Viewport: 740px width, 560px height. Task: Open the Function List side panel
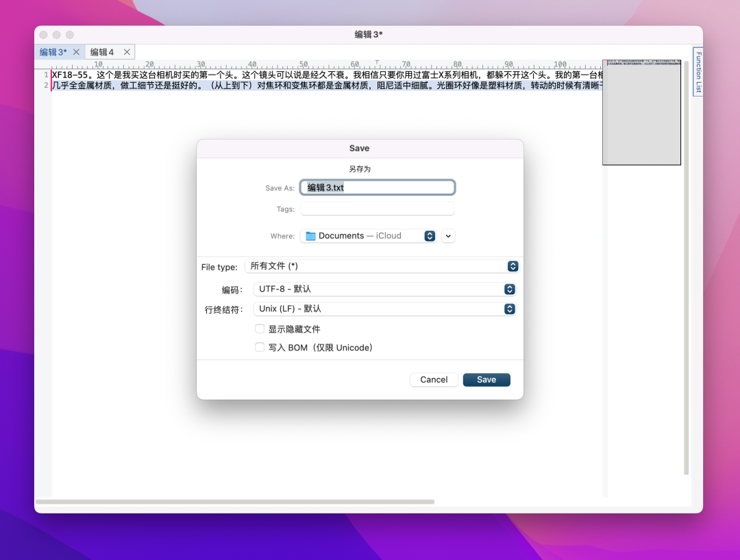click(x=698, y=72)
